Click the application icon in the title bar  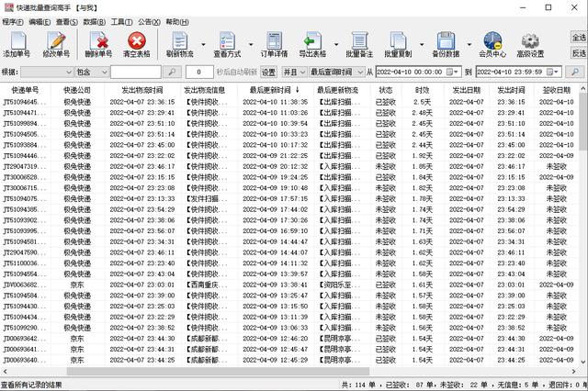8,7
